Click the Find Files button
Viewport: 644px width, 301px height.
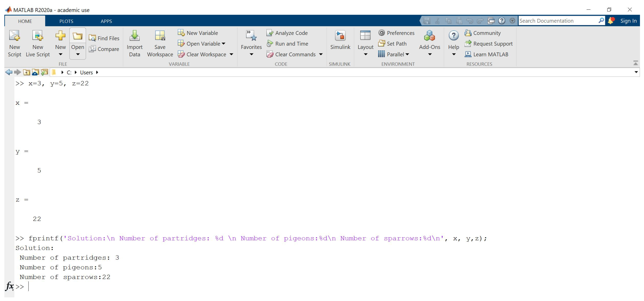[x=104, y=38]
